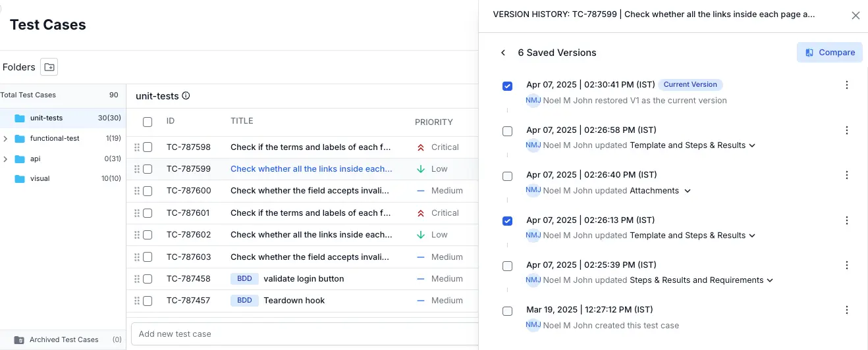Close the Version History panel
Screen dimensions: 868x350
click(x=855, y=15)
